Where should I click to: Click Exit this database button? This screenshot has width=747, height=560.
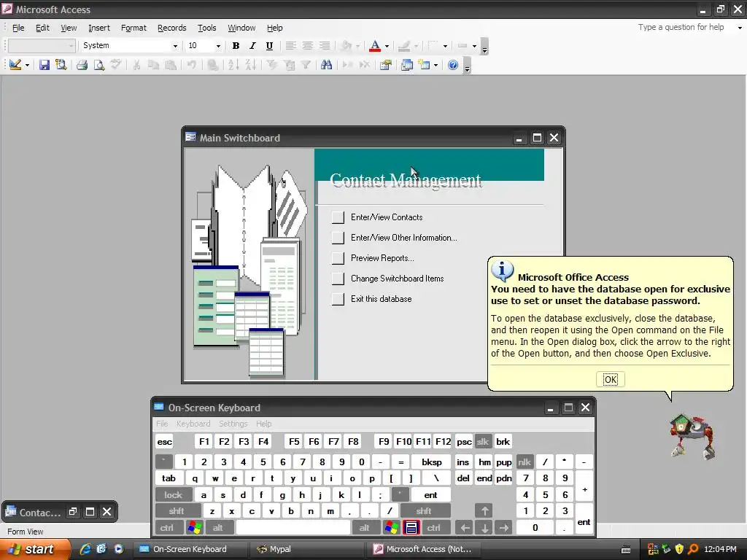(x=338, y=299)
